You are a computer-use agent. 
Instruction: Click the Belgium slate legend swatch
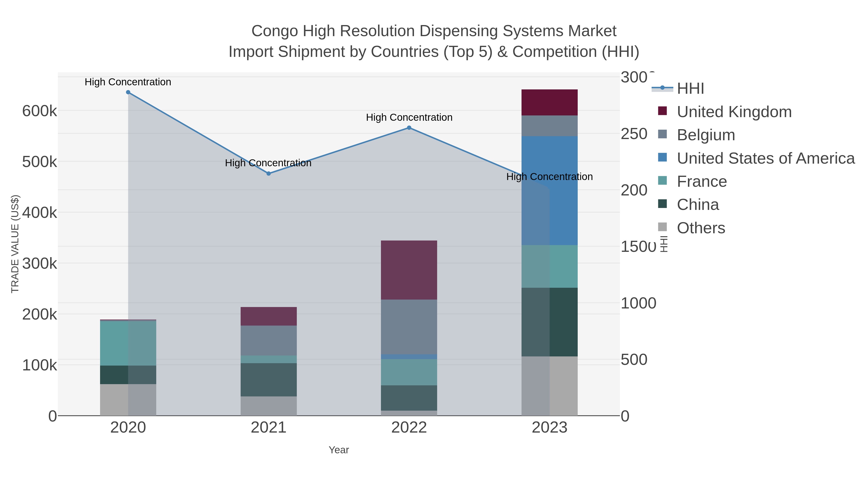click(663, 134)
